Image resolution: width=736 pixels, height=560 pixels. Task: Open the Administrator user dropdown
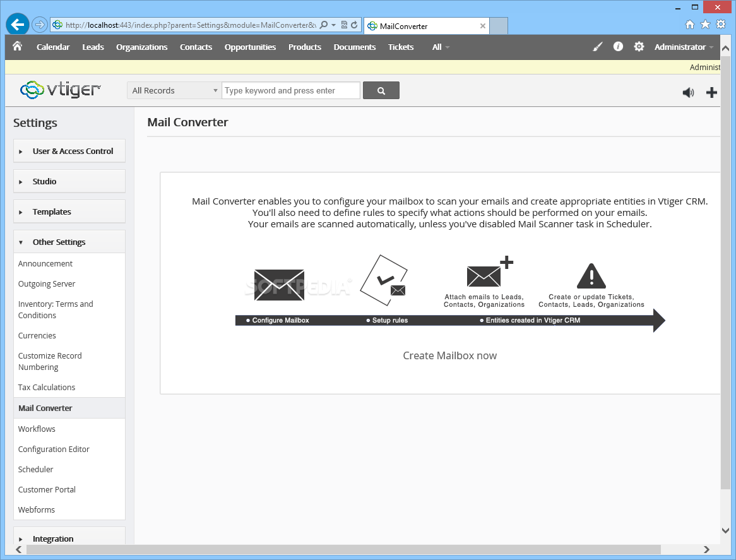[x=684, y=47]
